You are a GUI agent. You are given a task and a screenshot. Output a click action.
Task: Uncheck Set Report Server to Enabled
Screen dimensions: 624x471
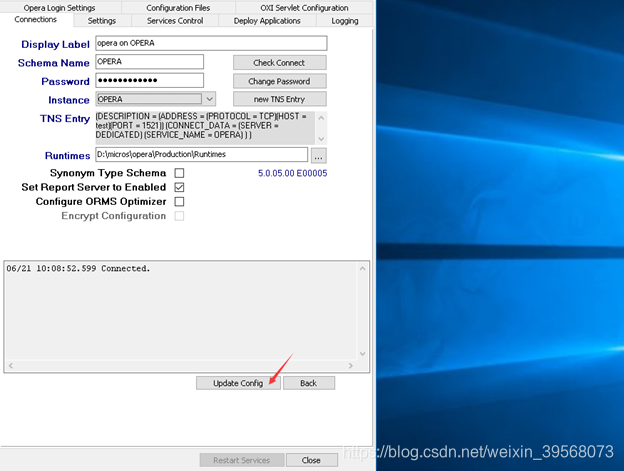pos(179,187)
